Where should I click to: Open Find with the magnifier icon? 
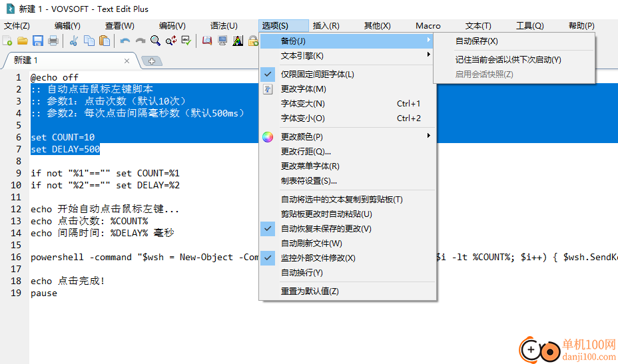(156, 40)
